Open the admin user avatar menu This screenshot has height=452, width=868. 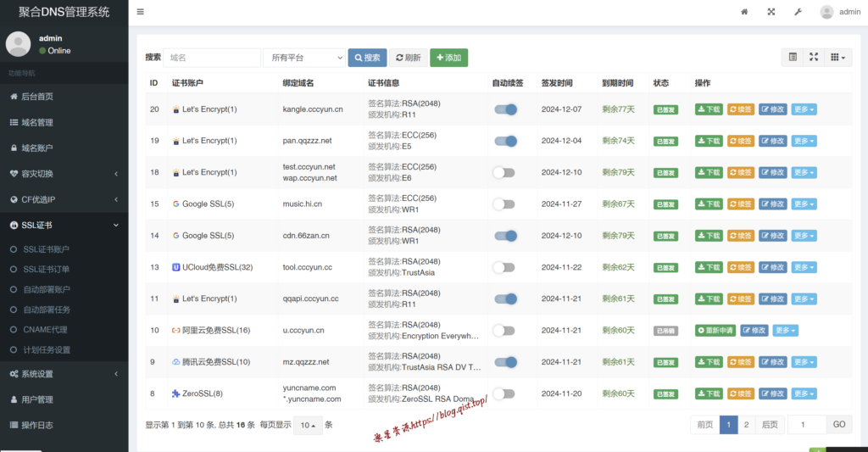pos(840,12)
